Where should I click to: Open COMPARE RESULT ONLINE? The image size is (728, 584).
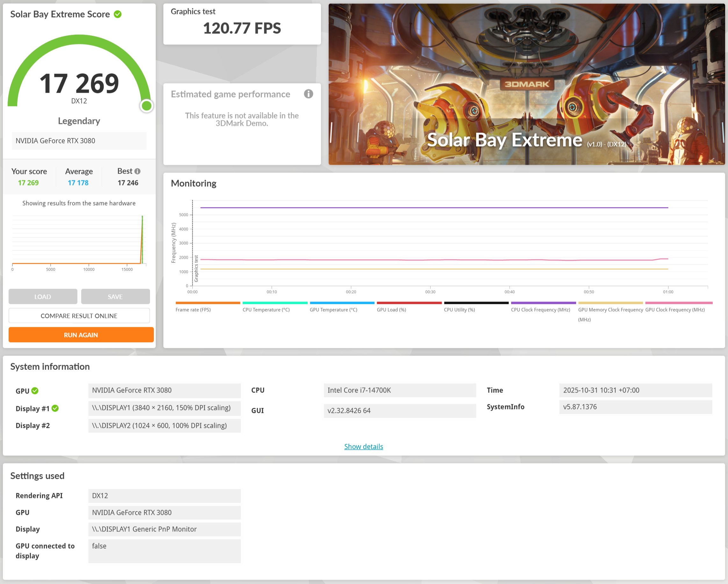click(79, 316)
